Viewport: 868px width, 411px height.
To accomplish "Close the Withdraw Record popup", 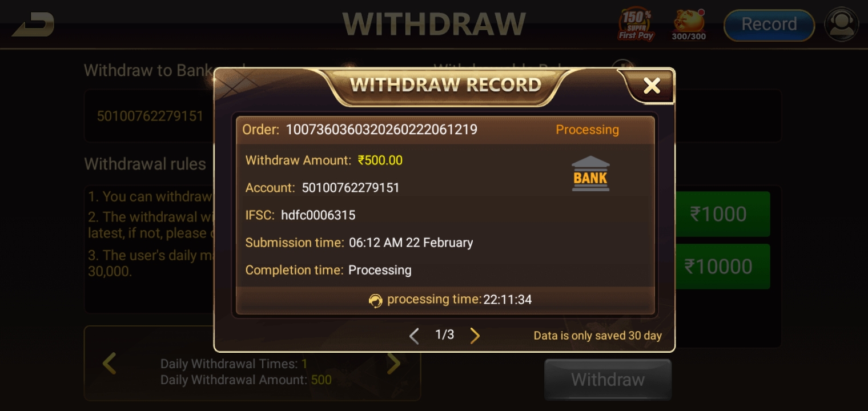I will tap(652, 86).
